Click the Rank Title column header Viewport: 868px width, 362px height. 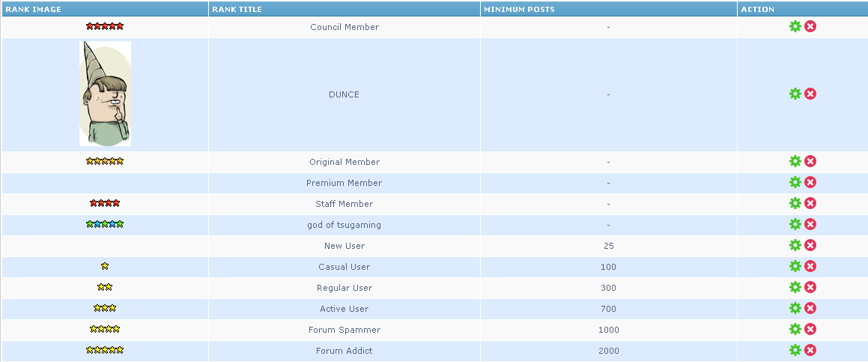tap(237, 9)
